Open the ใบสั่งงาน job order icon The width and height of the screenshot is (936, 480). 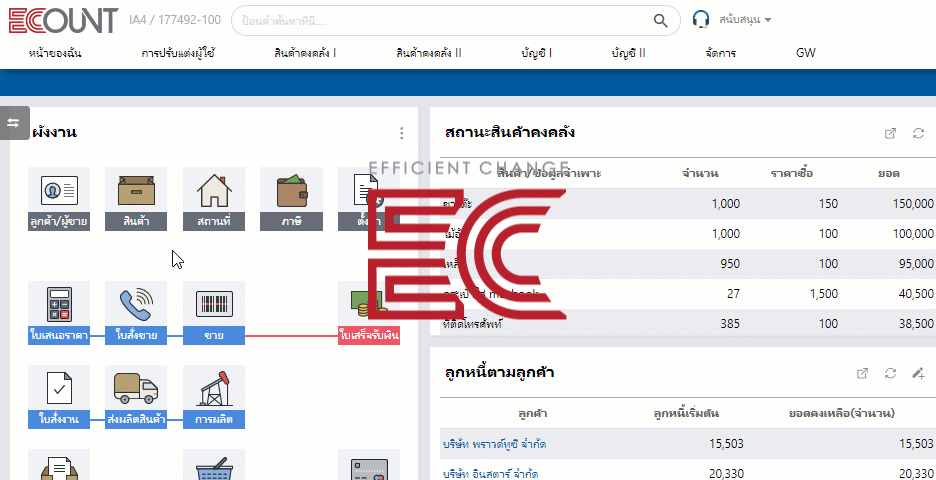pyautogui.click(x=59, y=397)
